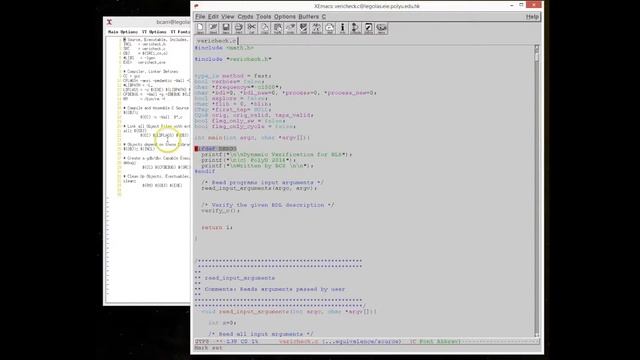640x360 pixels.
Task: Click the Compile toolbar icon
Action: click(356, 28)
